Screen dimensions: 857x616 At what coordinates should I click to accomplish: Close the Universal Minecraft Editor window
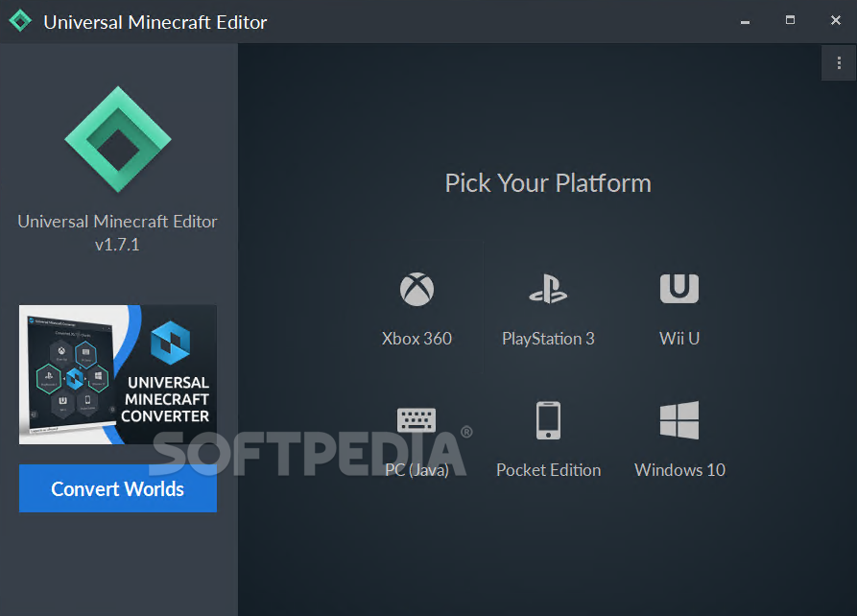(x=836, y=20)
